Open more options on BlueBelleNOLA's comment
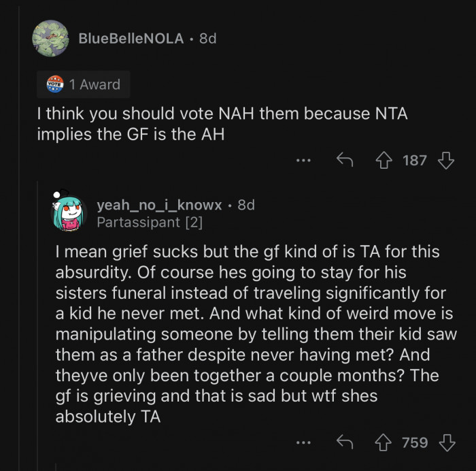 pos(303,161)
